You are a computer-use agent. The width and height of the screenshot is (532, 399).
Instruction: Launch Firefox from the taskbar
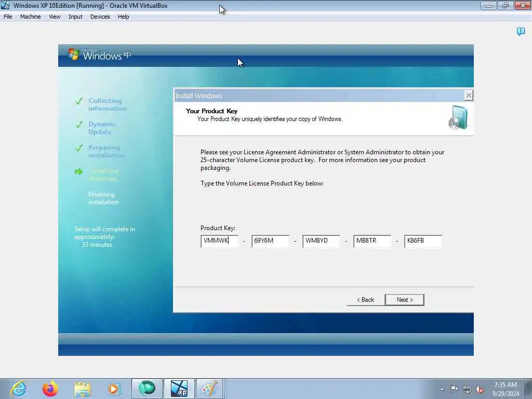coord(50,389)
